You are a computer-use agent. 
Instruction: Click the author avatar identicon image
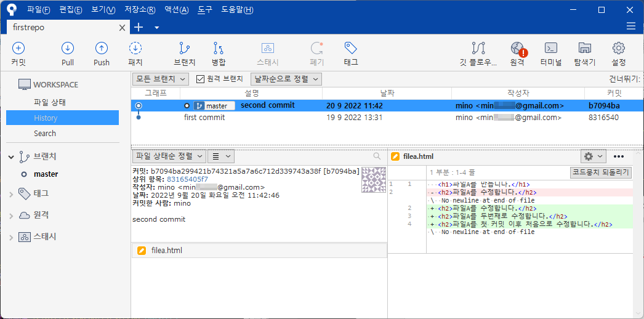click(373, 180)
